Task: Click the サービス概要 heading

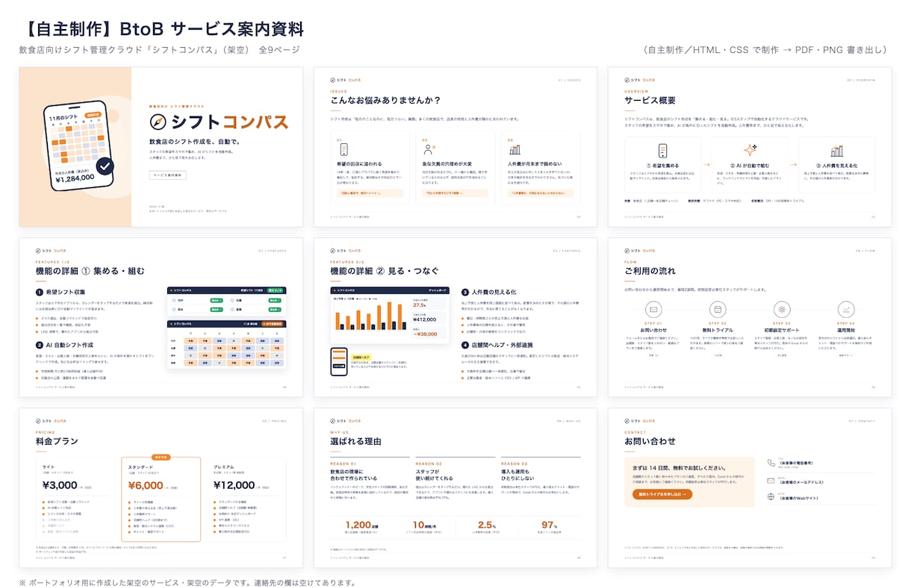Action: (x=650, y=100)
